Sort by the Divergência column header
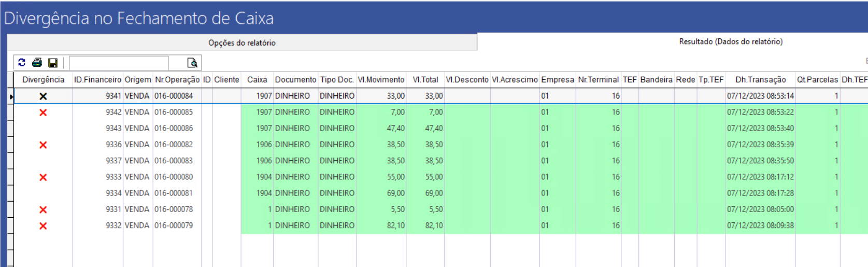This screenshot has height=267, width=868. (43, 80)
